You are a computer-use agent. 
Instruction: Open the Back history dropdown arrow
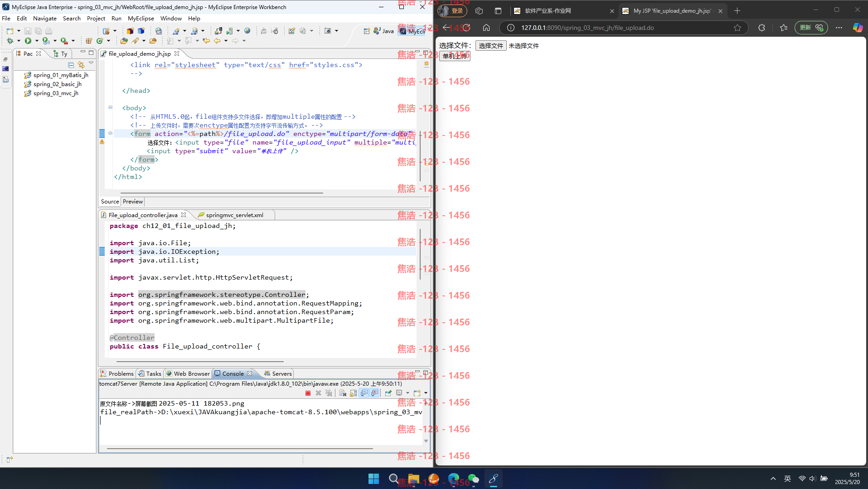(226, 41)
